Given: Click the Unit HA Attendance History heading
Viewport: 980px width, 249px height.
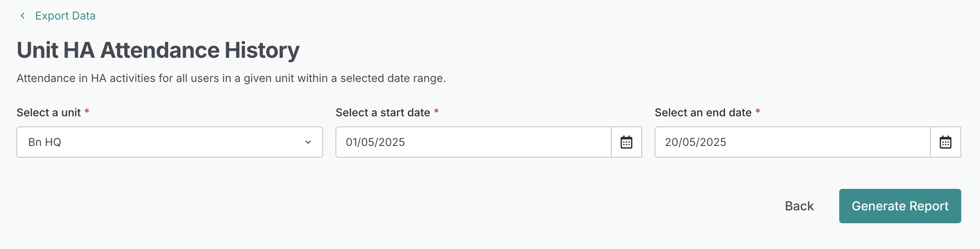Looking at the screenshot, I should [158, 50].
